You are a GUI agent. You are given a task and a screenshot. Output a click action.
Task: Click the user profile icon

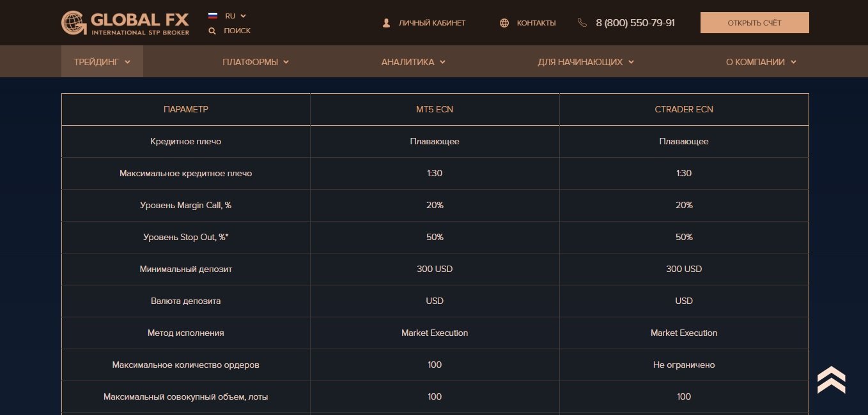(x=386, y=23)
